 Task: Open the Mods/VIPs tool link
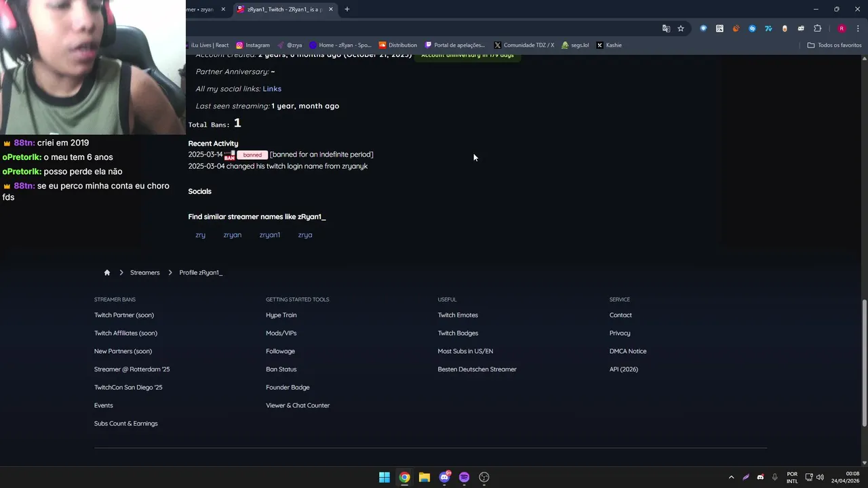[281, 333]
